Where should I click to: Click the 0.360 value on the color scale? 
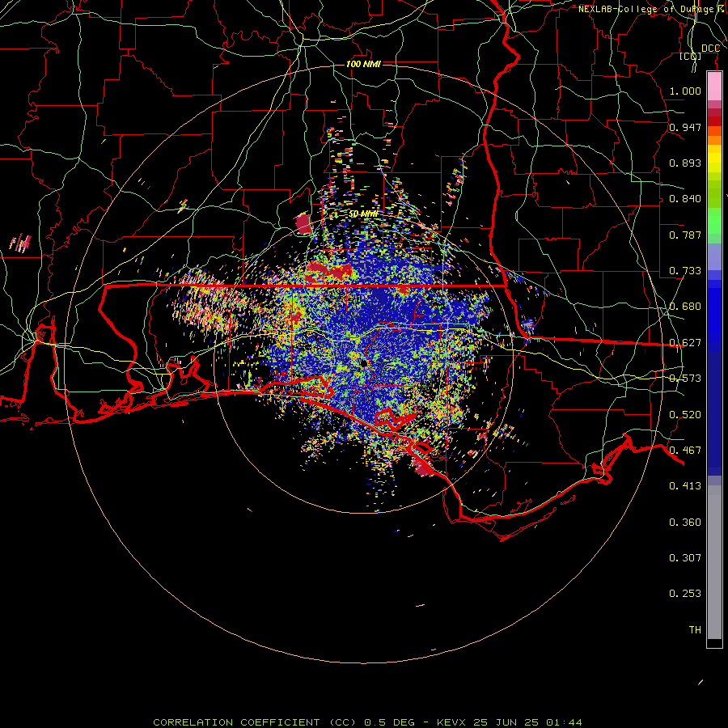coord(685,523)
